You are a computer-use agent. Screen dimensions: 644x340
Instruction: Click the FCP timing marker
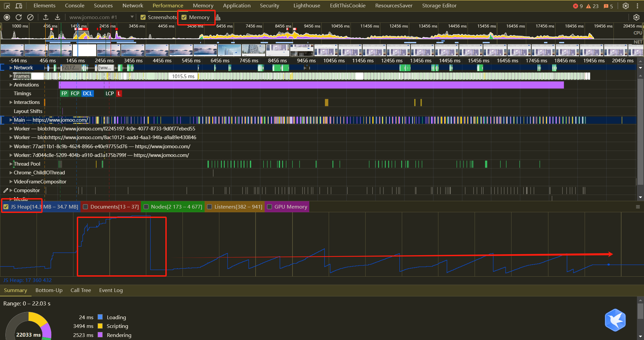click(x=75, y=94)
